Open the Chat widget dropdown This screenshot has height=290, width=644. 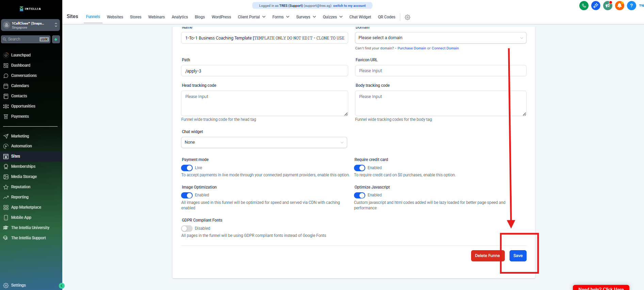(264, 142)
